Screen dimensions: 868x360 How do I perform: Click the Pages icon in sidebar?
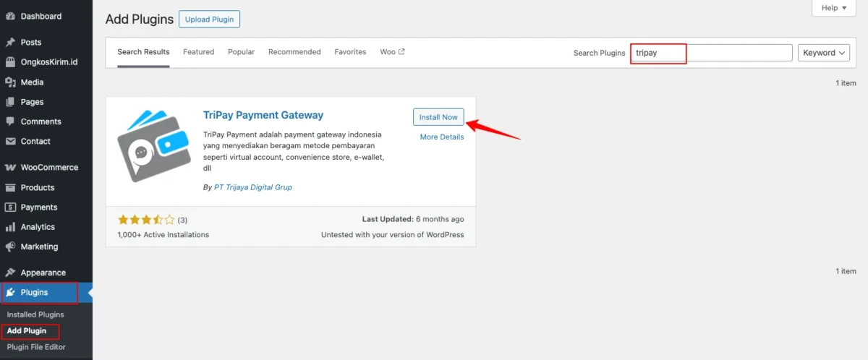10,102
